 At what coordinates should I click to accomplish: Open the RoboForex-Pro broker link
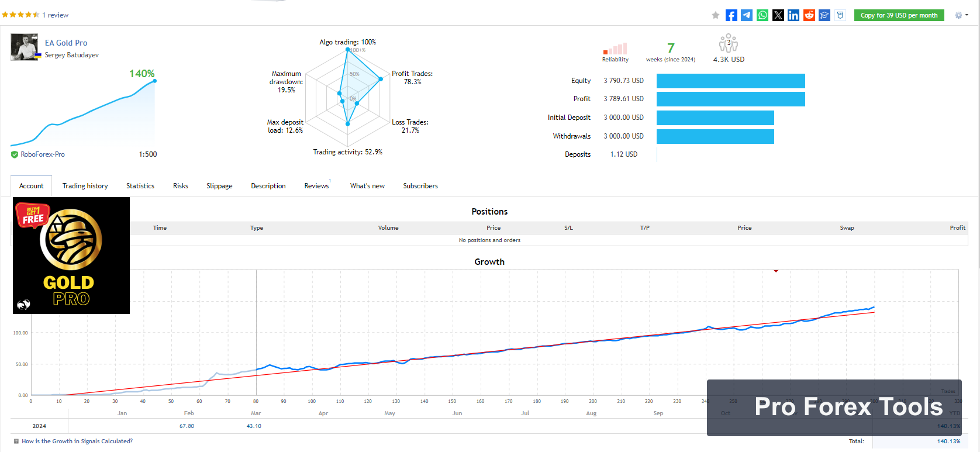43,154
